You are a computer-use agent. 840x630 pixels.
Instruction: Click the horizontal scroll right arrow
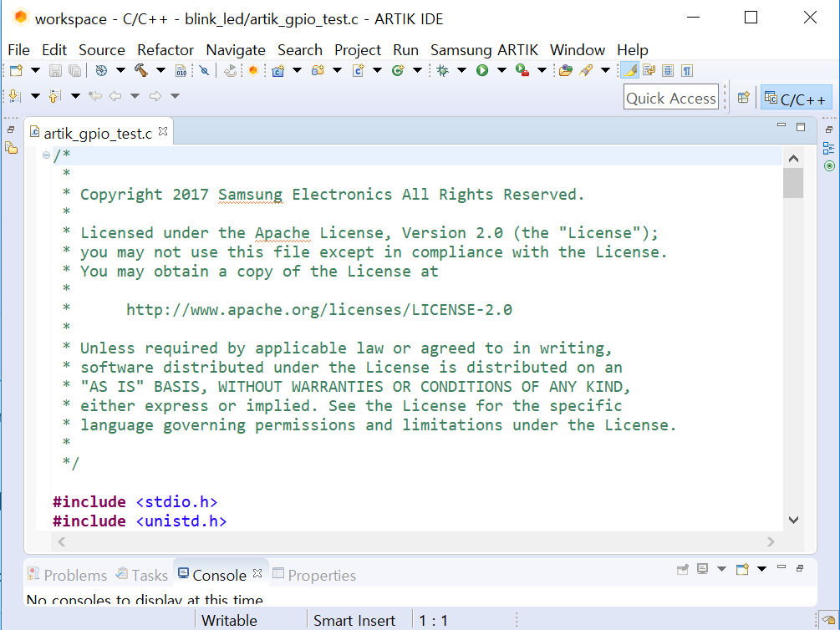[771, 542]
